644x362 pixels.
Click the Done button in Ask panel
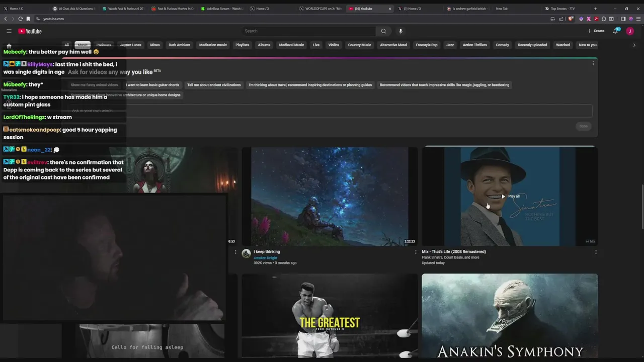point(583,126)
